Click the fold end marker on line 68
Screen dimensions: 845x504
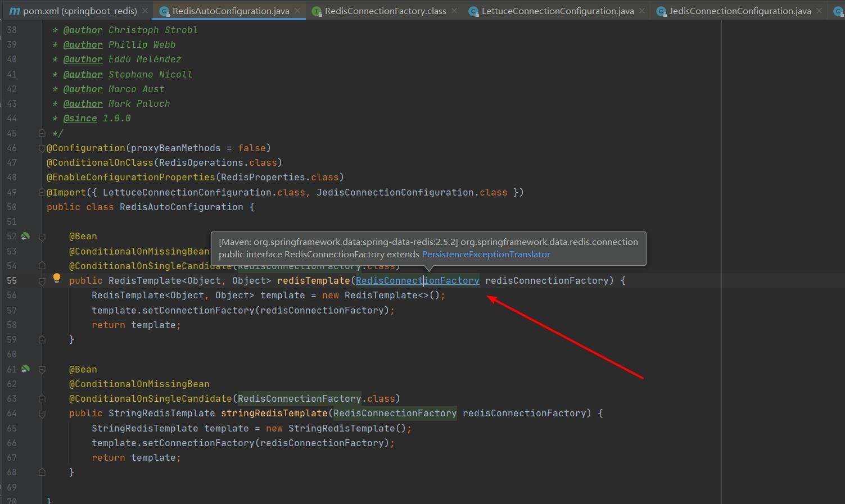(x=42, y=473)
